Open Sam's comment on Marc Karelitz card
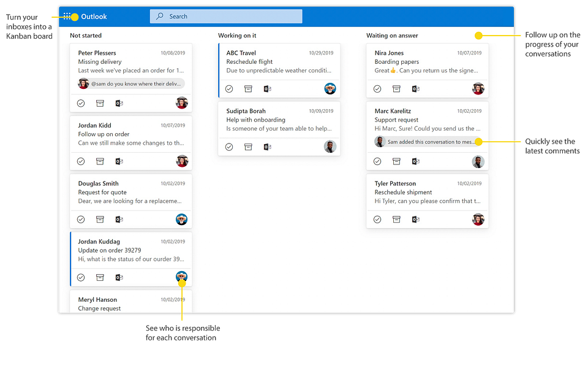 [428, 142]
